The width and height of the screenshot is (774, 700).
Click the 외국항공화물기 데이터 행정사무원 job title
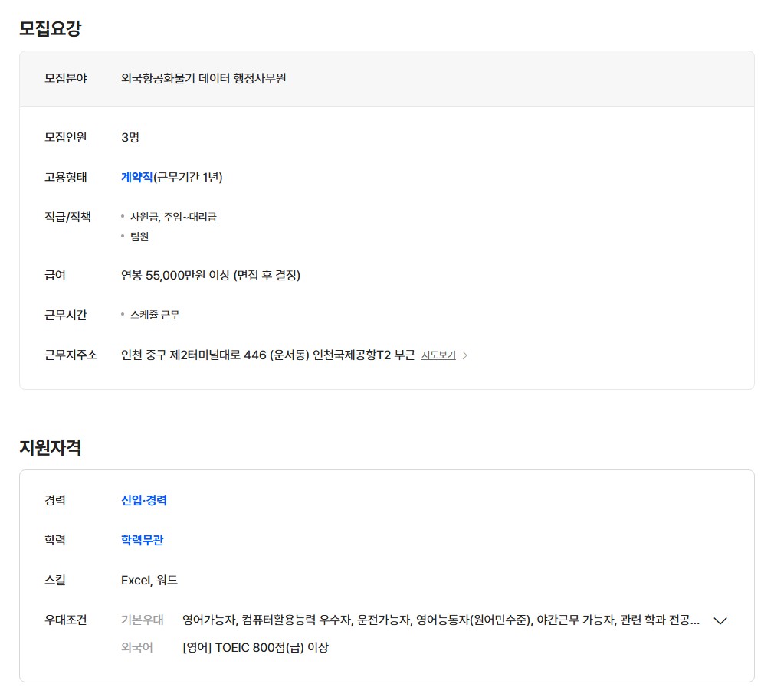click(x=204, y=78)
